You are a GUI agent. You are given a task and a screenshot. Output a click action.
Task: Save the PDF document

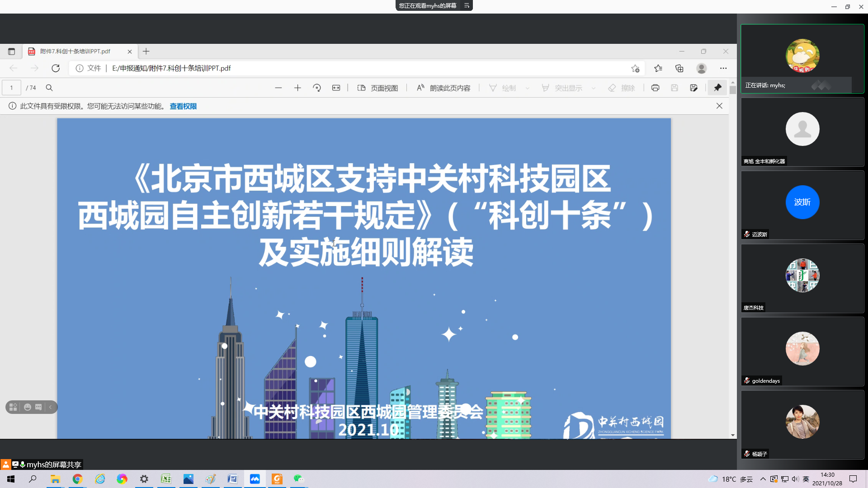[675, 88]
